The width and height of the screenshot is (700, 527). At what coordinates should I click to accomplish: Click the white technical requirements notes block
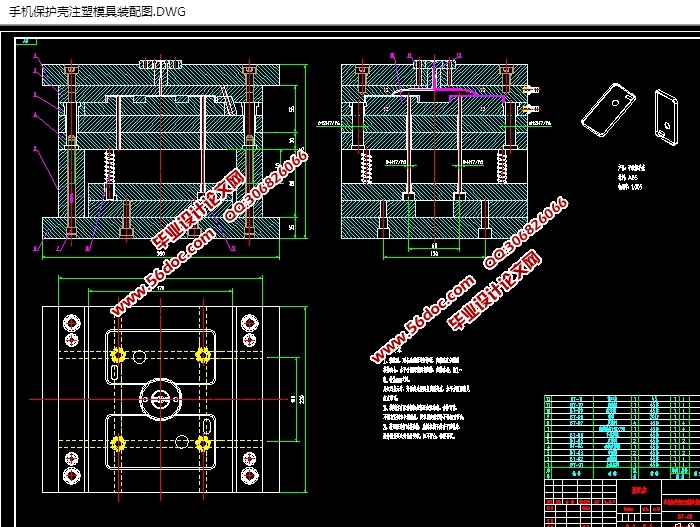(x=426, y=397)
